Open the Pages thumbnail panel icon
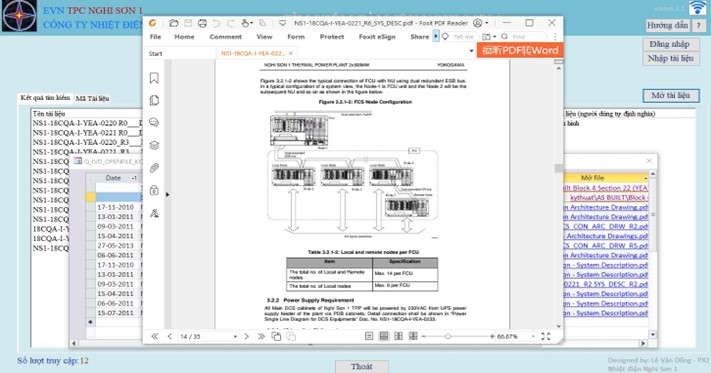Image resolution: width=711 pixels, height=373 pixels. [154, 100]
